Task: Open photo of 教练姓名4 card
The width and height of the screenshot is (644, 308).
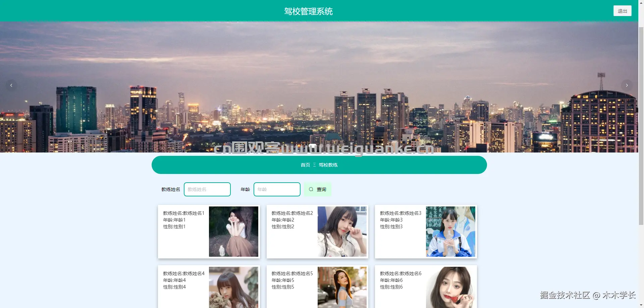Action: (233, 287)
